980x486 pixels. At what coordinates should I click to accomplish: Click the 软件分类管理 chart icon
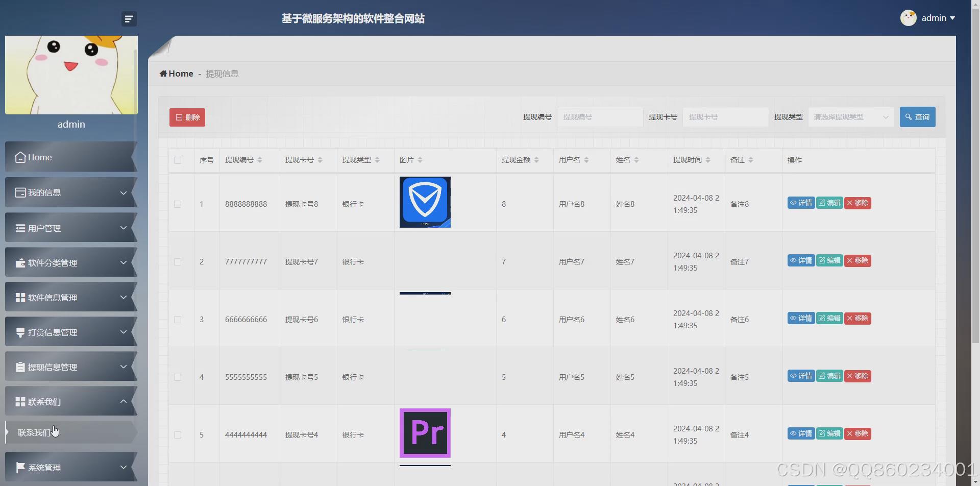[x=20, y=262]
